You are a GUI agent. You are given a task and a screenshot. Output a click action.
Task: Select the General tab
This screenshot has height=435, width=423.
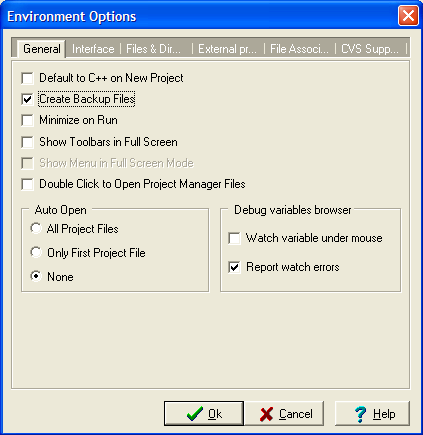(x=42, y=49)
